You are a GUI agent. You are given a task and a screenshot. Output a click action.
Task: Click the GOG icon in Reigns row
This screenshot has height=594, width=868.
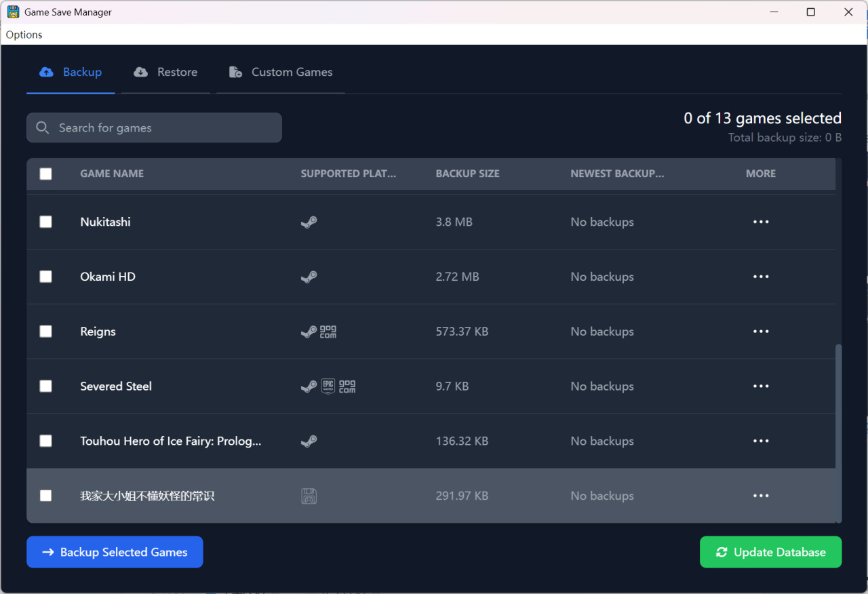click(x=328, y=332)
